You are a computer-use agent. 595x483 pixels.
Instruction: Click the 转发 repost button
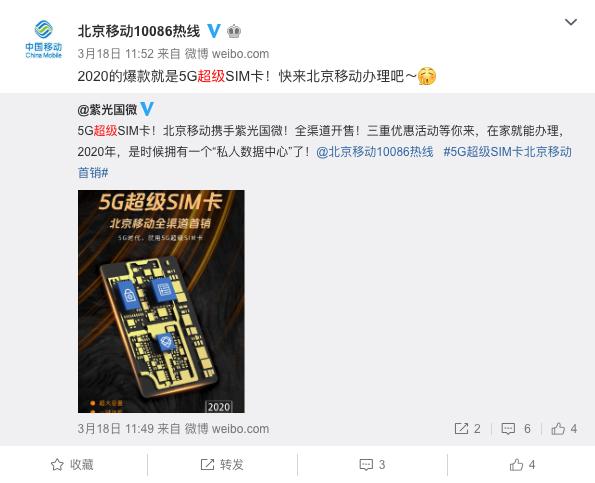pyautogui.click(x=222, y=465)
